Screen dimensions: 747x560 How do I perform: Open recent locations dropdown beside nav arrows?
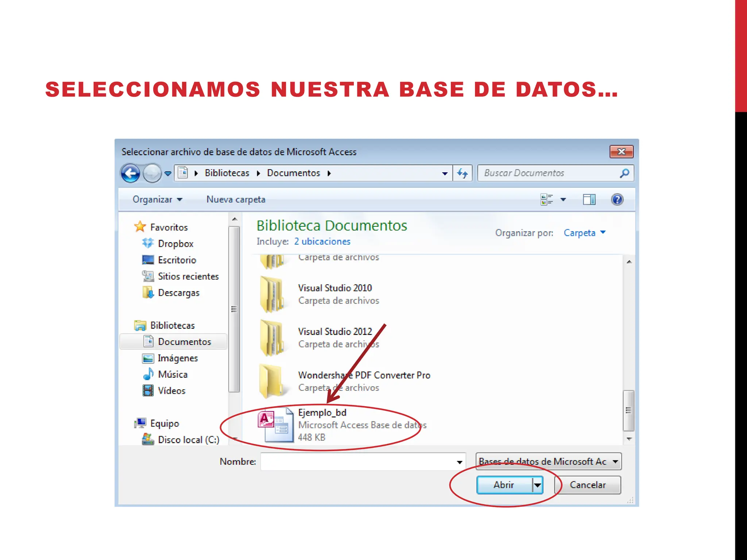(x=168, y=174)
